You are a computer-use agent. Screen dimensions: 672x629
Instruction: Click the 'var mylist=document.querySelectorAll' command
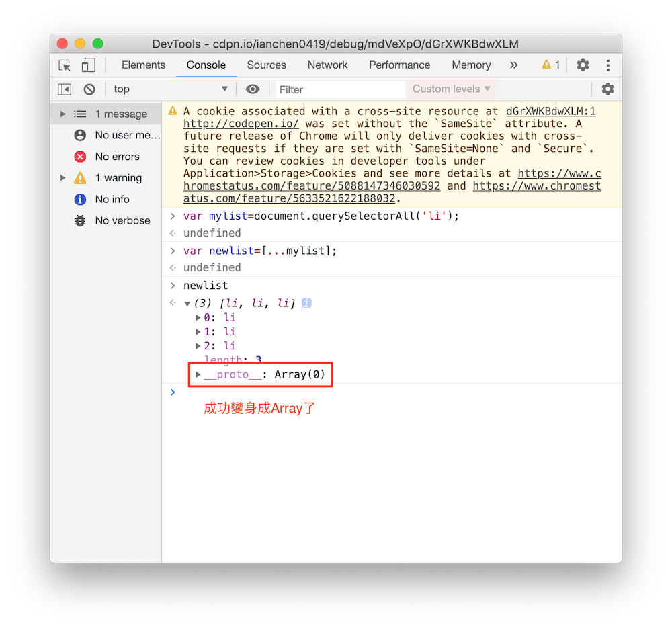click(321, 216)
